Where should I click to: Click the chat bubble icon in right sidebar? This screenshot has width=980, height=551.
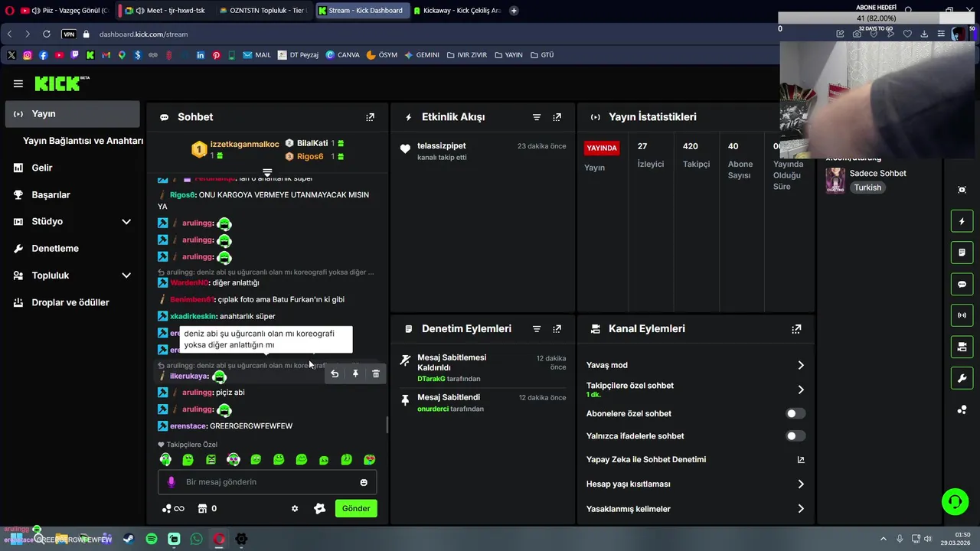962,284
